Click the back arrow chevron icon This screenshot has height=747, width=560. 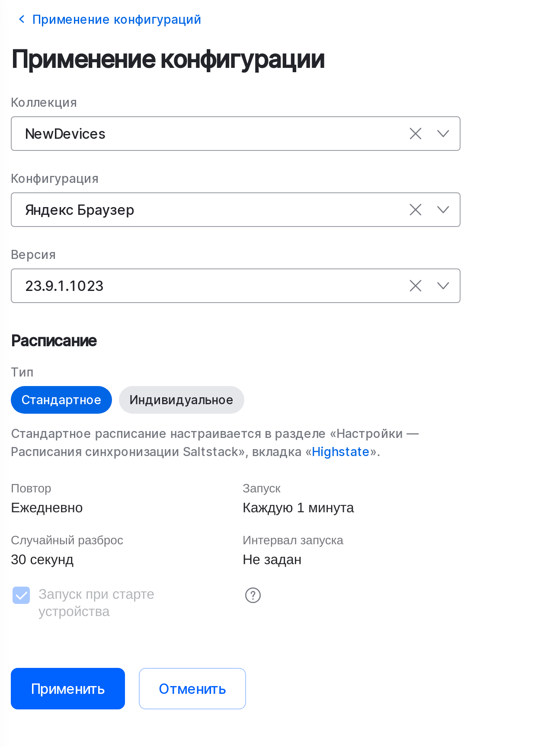[x=21, y=19]
